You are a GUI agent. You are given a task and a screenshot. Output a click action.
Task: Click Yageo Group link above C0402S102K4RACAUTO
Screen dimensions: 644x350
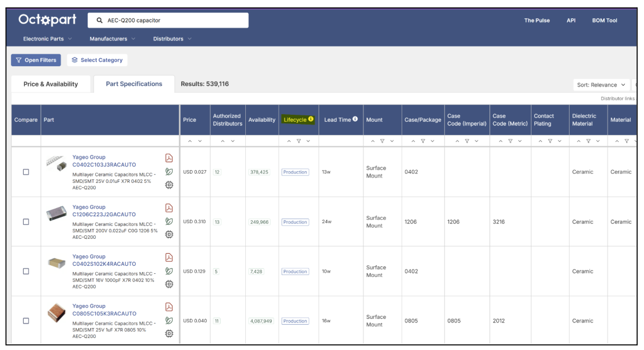coord(89,257)
